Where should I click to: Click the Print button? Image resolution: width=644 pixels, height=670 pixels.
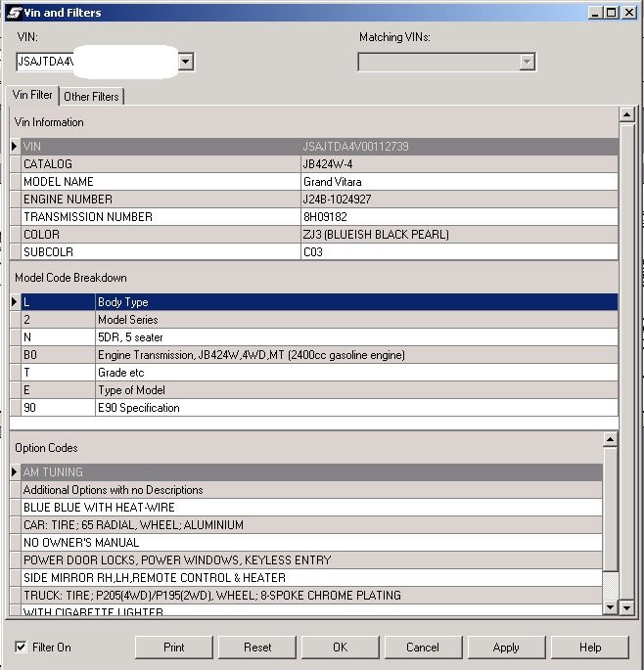coord(173,647)
